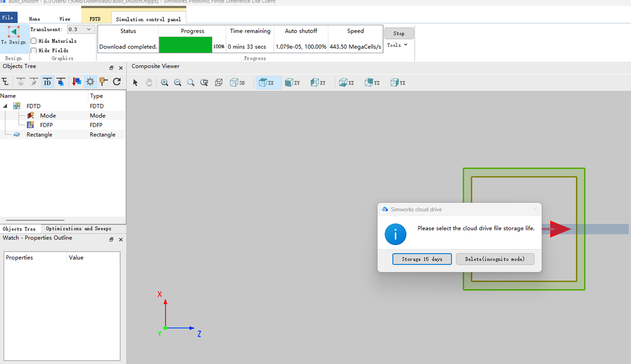Click the gear settings icon in Objects Tree
This screenshot has width=631, height=364.
(90, 82)
